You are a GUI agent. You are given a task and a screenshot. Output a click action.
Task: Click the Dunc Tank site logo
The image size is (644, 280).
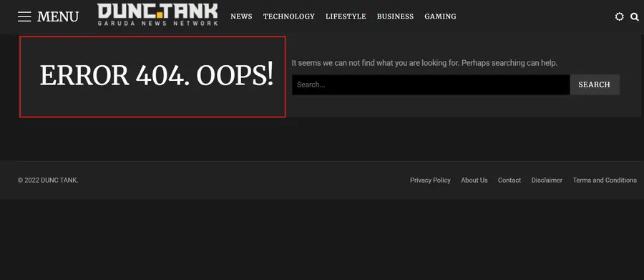pyautogui.click(x=157, y=15)
